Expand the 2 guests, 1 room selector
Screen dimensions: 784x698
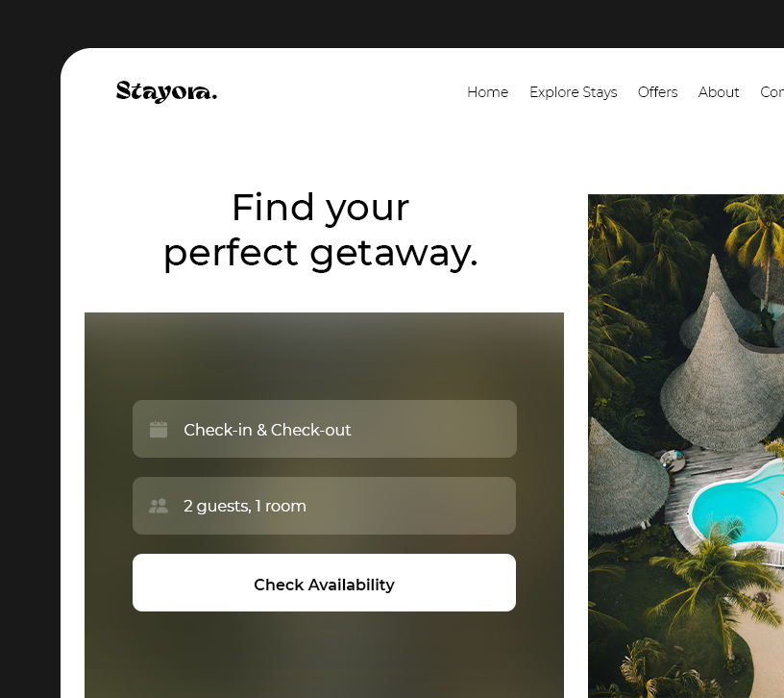click(324, 506)
